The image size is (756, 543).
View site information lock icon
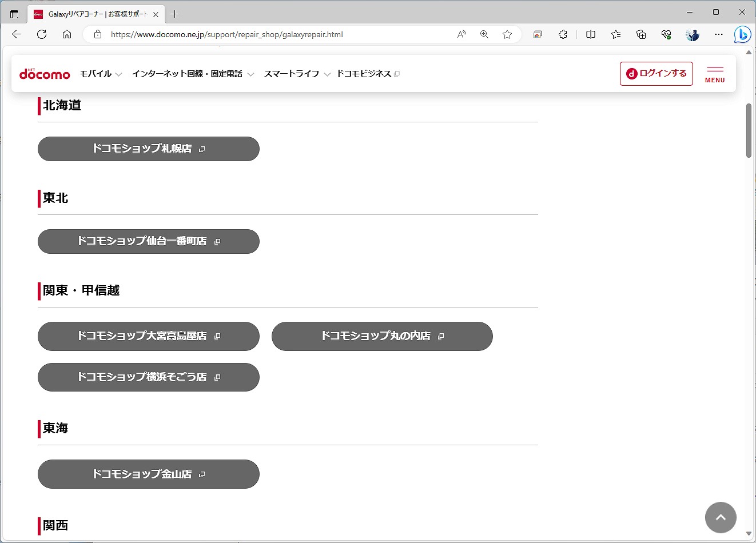pos(98,34)
